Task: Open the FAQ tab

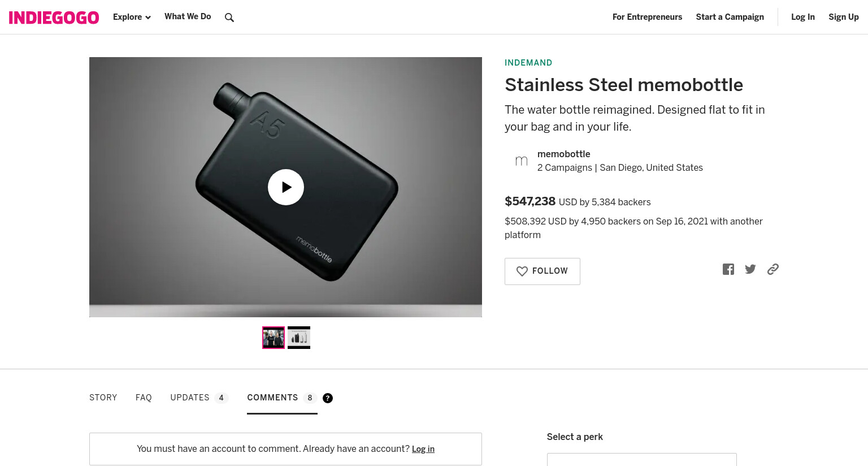Action: [144, 398]
